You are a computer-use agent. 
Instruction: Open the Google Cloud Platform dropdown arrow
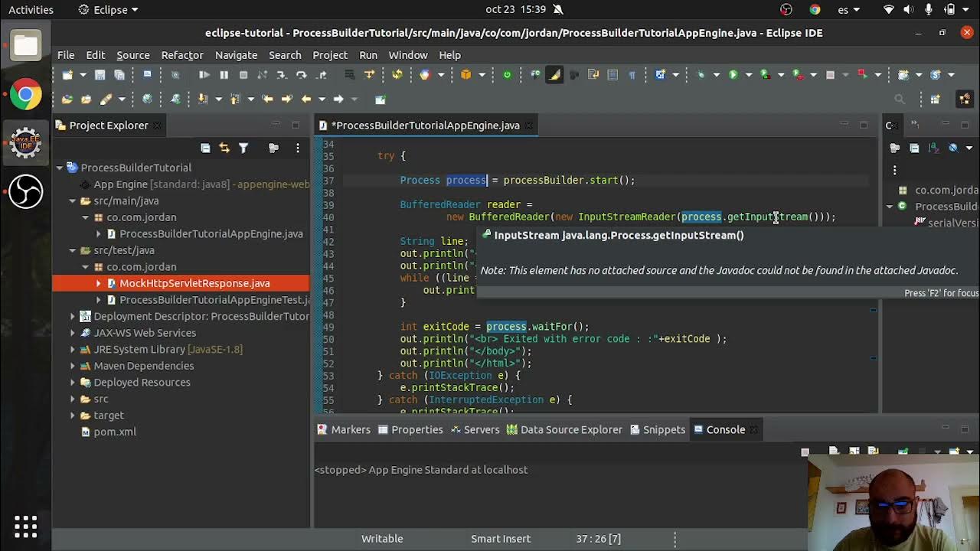[x=441, y=74]
